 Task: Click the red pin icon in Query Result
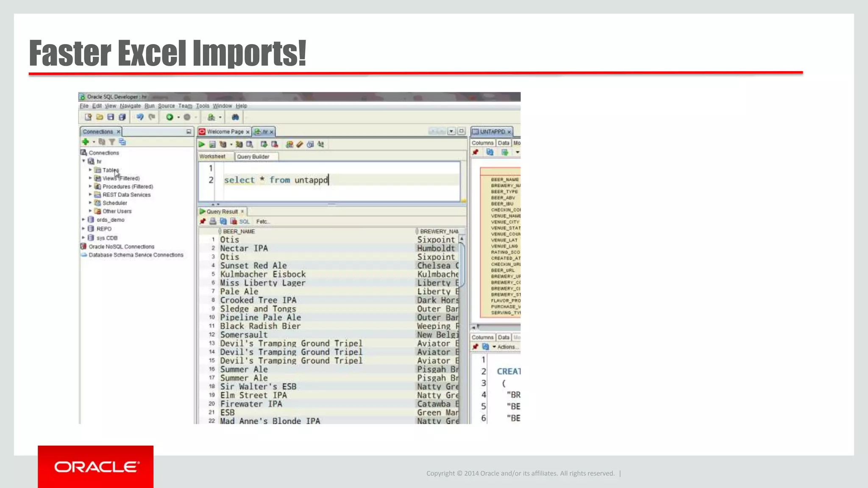(x=203, y=221)
